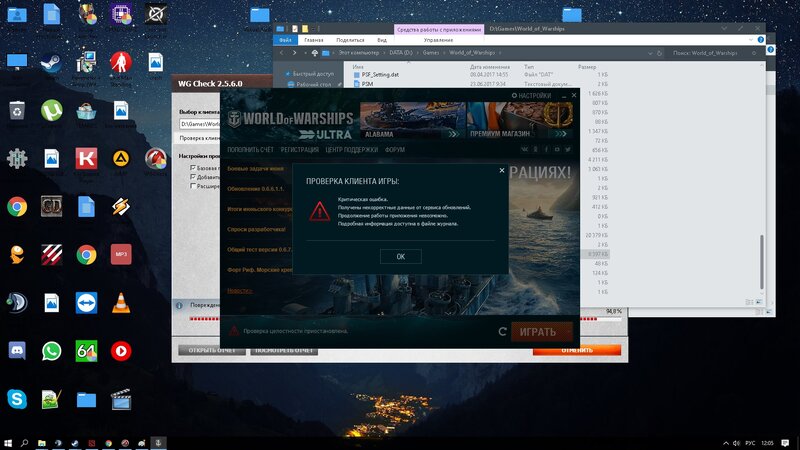Click ОТКРЫТЬ ОТЧЕТ in WG Check

click(x=212, y=350)
